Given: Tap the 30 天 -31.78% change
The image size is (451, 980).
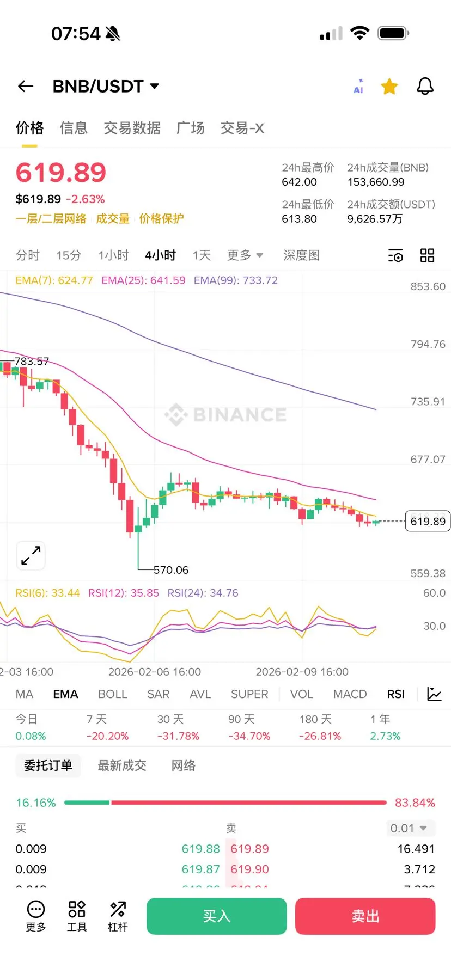Looking at the screenshot, I should click(178, 728).
